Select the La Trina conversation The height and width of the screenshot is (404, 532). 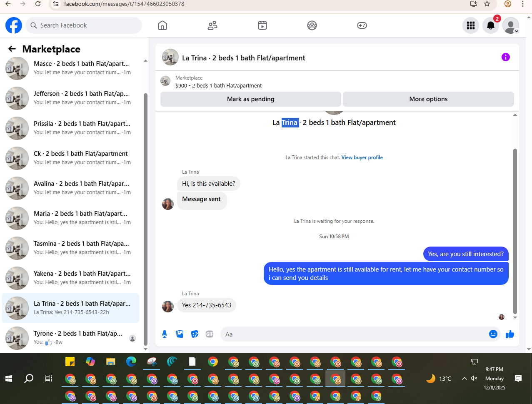[71, 308]
